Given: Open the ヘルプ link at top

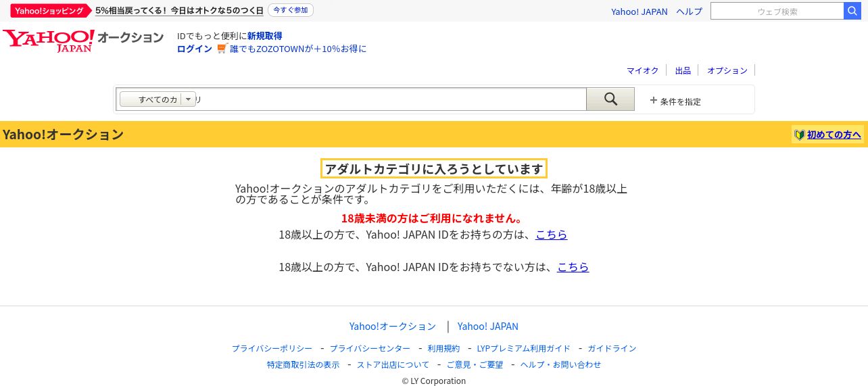Looking at the screenshot, I should (690, 11).
